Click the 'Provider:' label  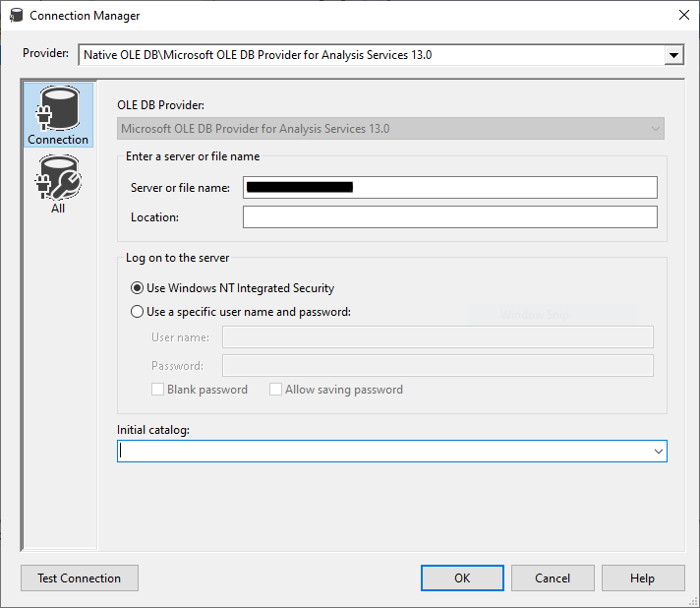coord(45,53)
